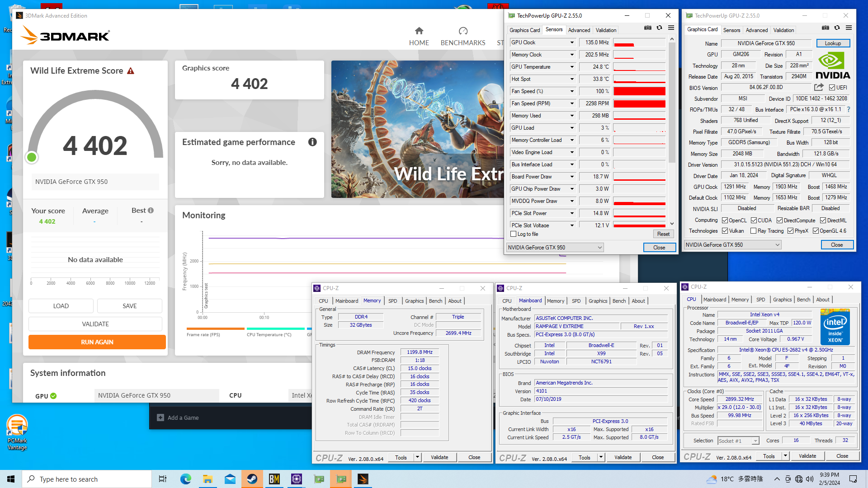The width and height of the screenshot is (868, 488).
Task: Toggle the UEFI checkbox in GPU-Z
Action: 832,88
